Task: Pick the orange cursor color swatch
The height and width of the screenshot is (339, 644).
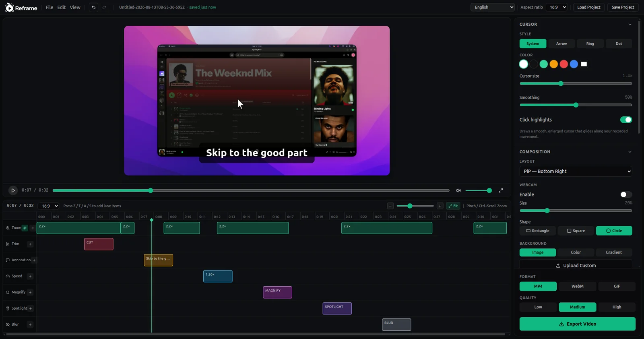Action: pyautogui.click(x=554, y=64)
